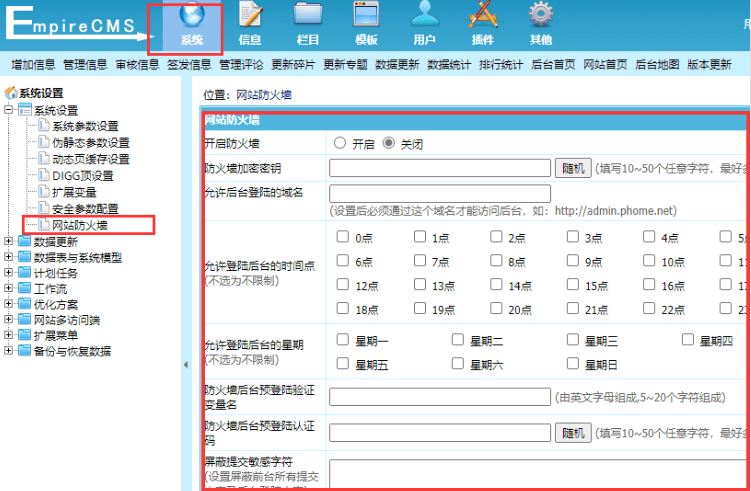Click the page icon for DIGG顶设置
The image size is (751, 491).
pyautogui.click(x=44, y=175)
